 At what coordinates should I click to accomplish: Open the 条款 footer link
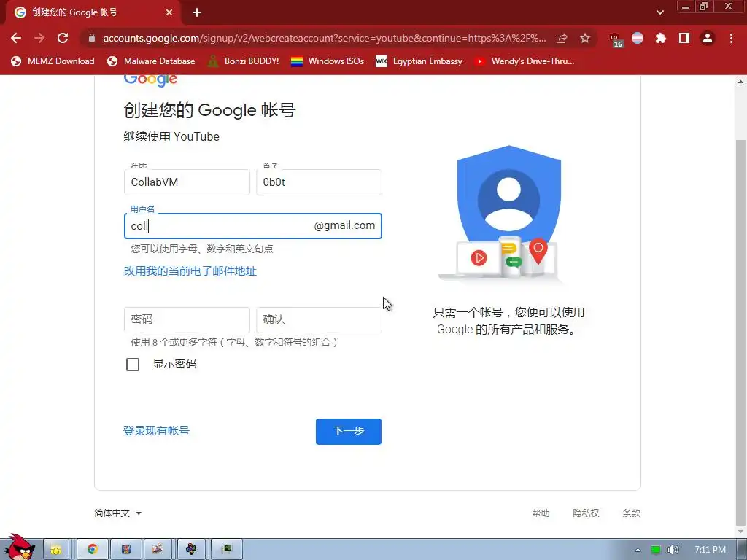(x=631, y=513)
